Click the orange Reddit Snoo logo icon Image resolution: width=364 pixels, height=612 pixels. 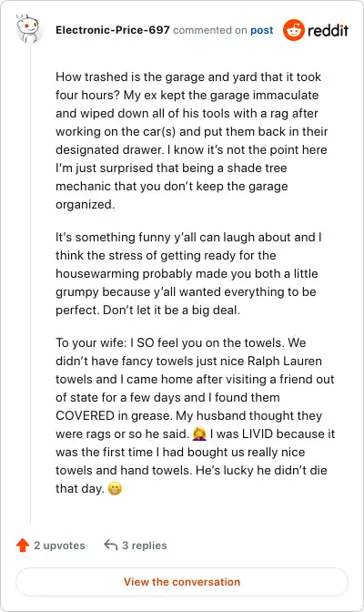pos(293,30)
